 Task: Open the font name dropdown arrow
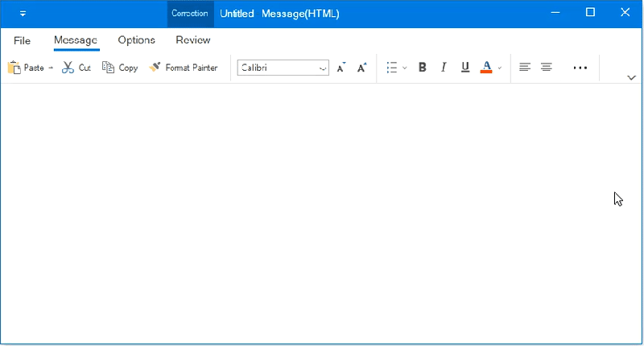point(323,68)
